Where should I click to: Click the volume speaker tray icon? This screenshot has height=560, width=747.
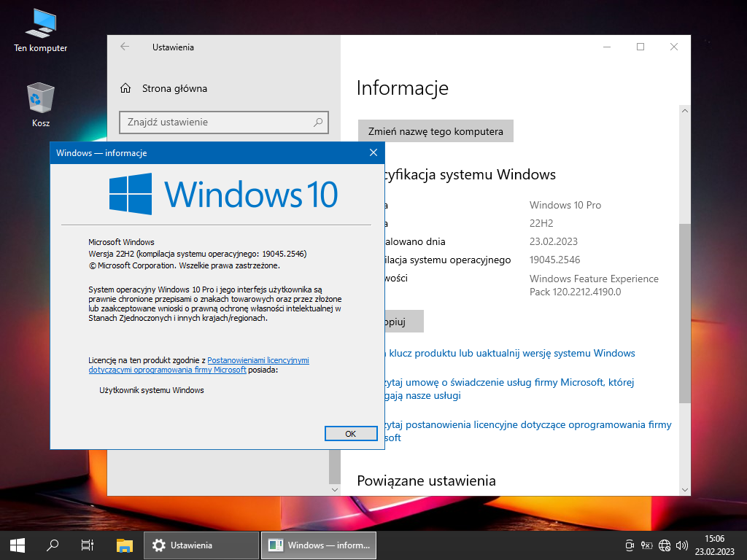(x=682, y=545)
